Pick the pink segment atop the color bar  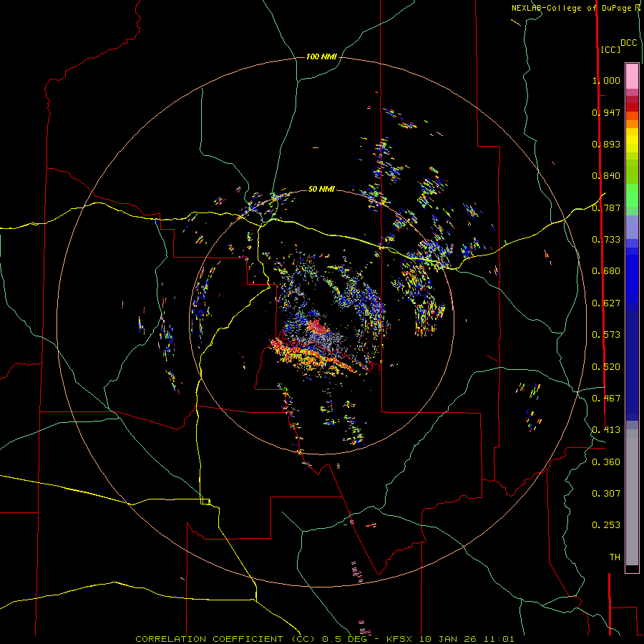point(632,76)
